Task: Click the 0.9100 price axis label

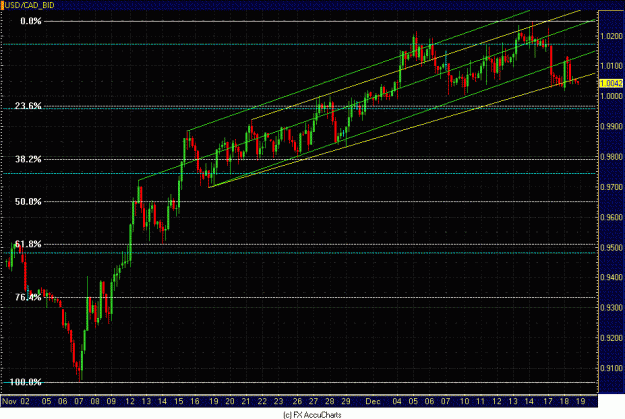Action: click(611, 368)
